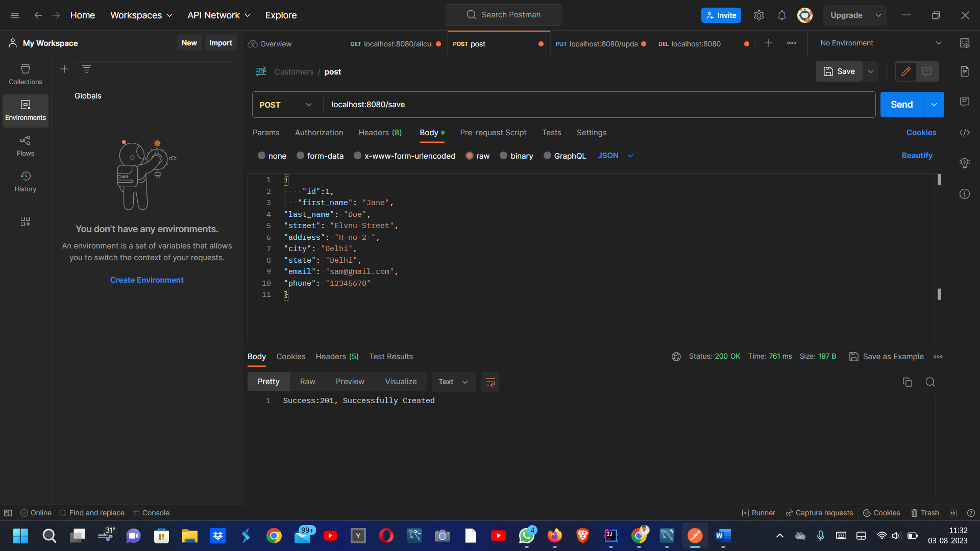Image resolution: width=980 pixels, height=551 pixels.
Task: Click the Create Environment link
Action: 146,280
